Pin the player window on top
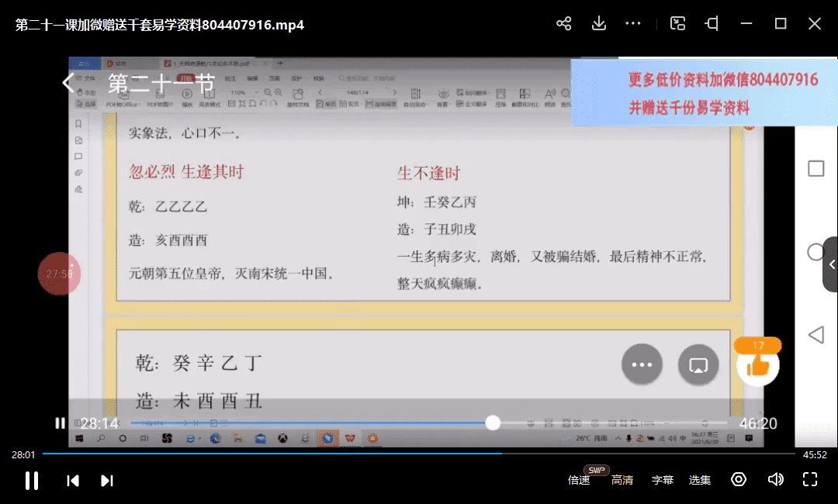This screenshot has width=838, height=504. click(x=712, y=24)
